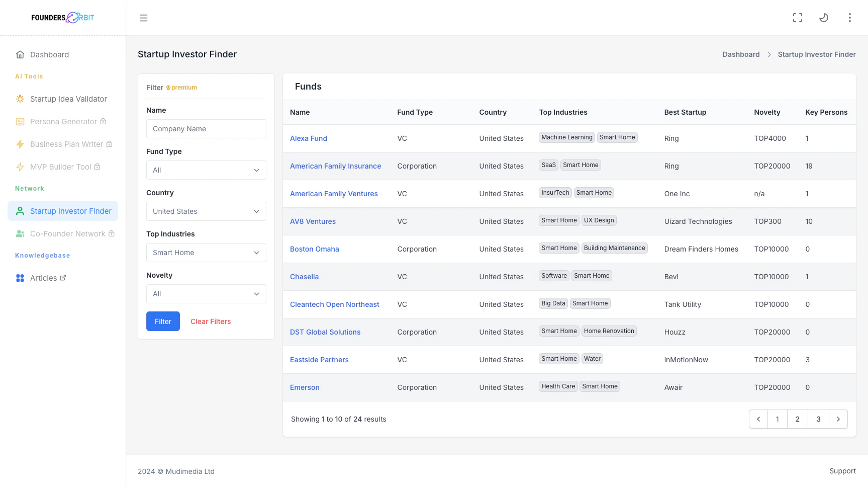Open the Top Industries dropdown set to Smart Home
The image size is (868, 487).
pos(206,253)
